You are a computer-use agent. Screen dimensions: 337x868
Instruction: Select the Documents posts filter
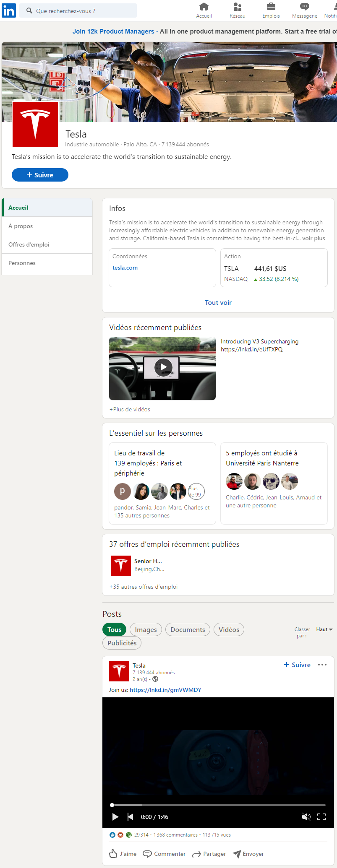coord(188,629)
